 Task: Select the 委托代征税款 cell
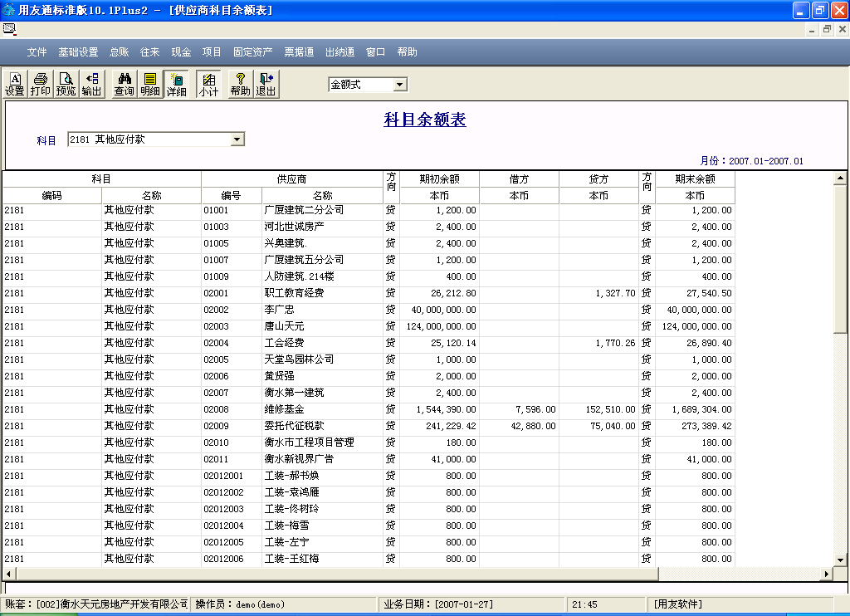pos(322,426)
